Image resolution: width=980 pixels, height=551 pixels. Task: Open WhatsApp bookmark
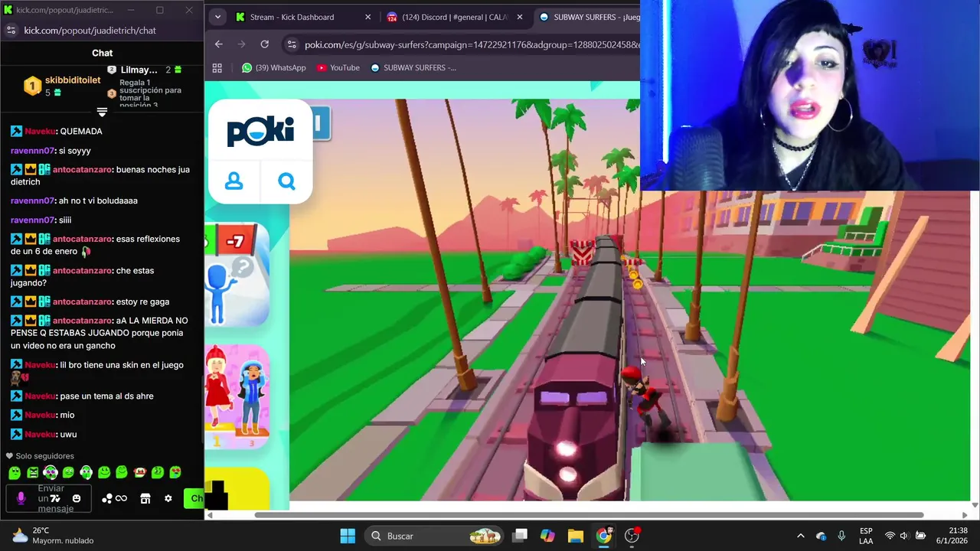(273, 67)
